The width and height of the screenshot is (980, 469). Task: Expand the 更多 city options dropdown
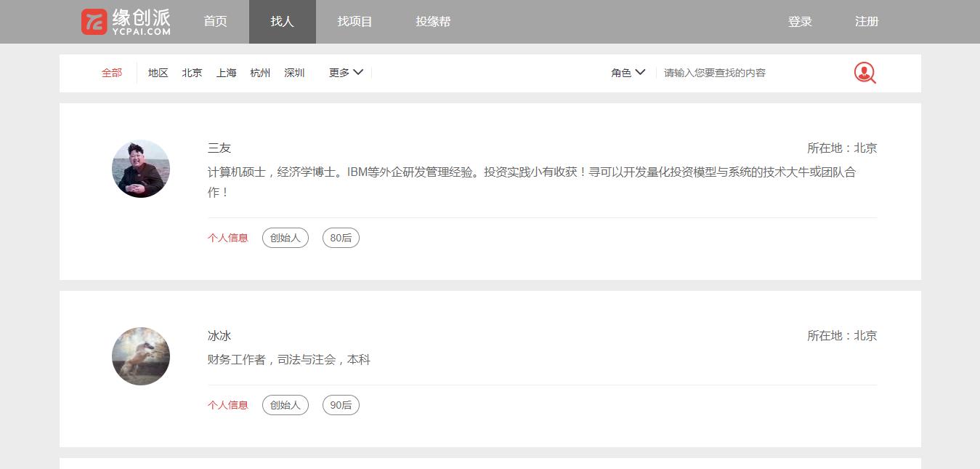coord(344,72)
